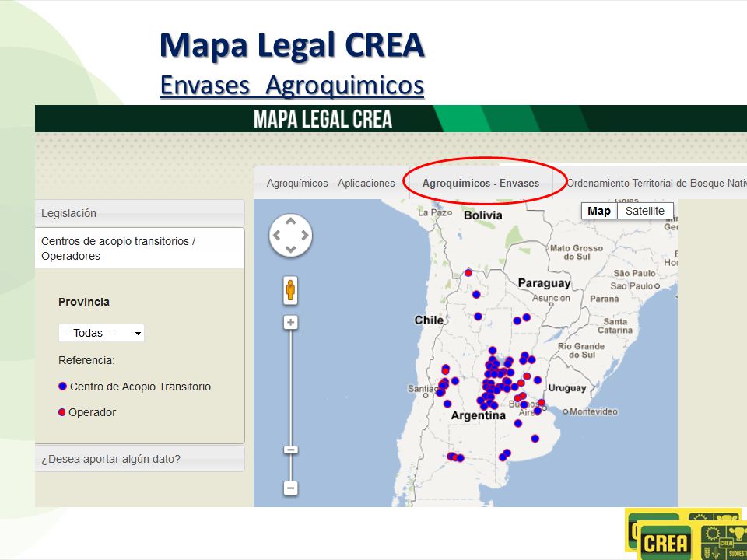Collapse Centros de acopio transitorios / Operadores
747x560 pixels.
[139, 248]
